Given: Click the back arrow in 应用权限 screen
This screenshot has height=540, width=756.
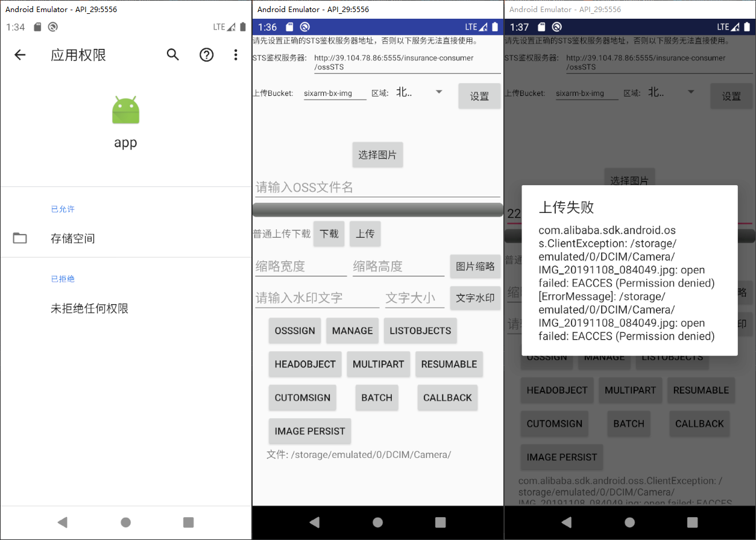Looking at the screenshot, I should [20, 55].
